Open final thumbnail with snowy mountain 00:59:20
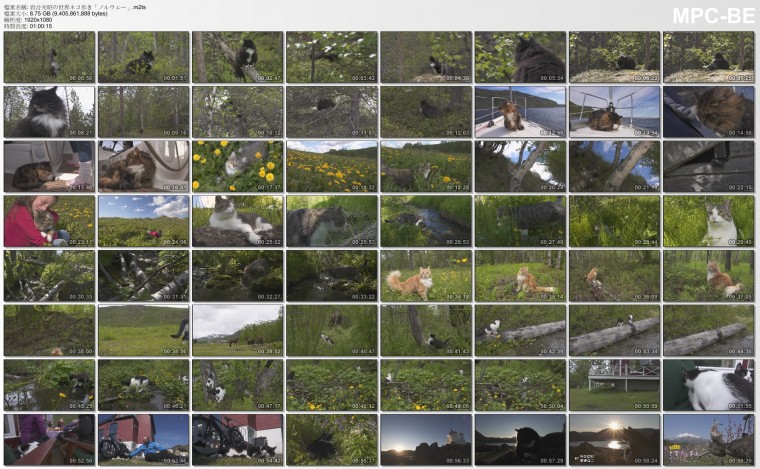The width and height of the screenshot is (760, 469). pos(709,440)
